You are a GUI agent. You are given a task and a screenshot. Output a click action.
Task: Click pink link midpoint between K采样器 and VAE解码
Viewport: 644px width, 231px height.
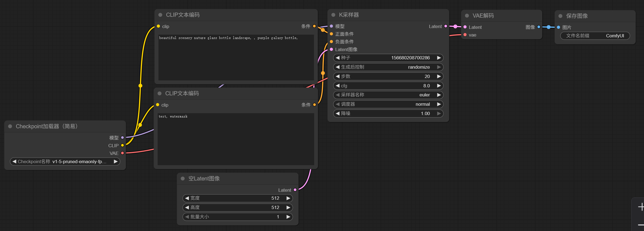(x=455, y=26)
